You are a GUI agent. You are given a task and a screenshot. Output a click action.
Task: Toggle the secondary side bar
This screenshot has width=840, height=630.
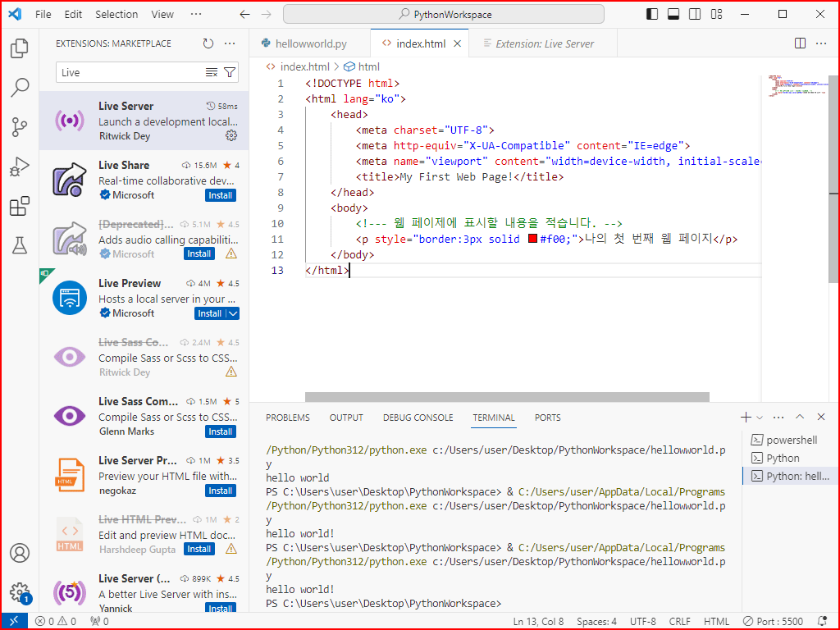(x=695, y=15)
